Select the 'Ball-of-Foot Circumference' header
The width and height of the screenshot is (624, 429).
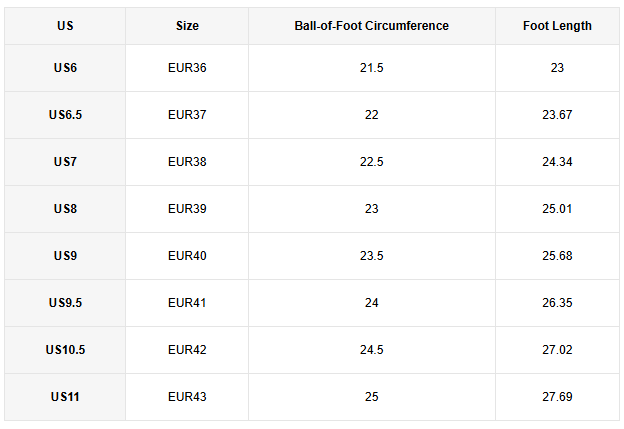pos(371,26)
